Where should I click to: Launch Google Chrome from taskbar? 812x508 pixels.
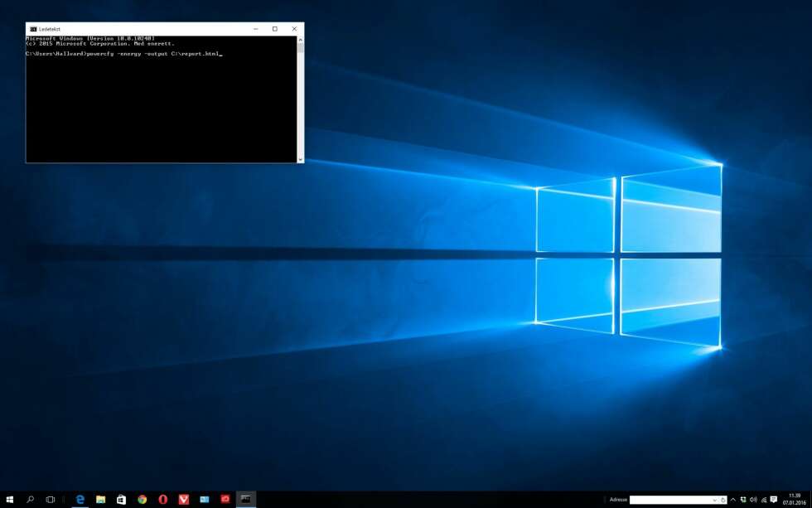(x=142, y=499)
